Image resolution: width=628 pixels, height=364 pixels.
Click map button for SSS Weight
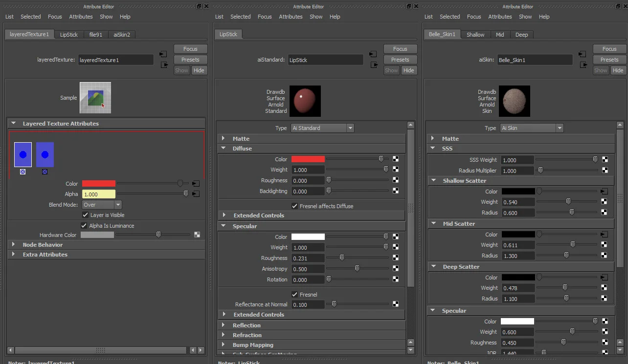[605, 160]
